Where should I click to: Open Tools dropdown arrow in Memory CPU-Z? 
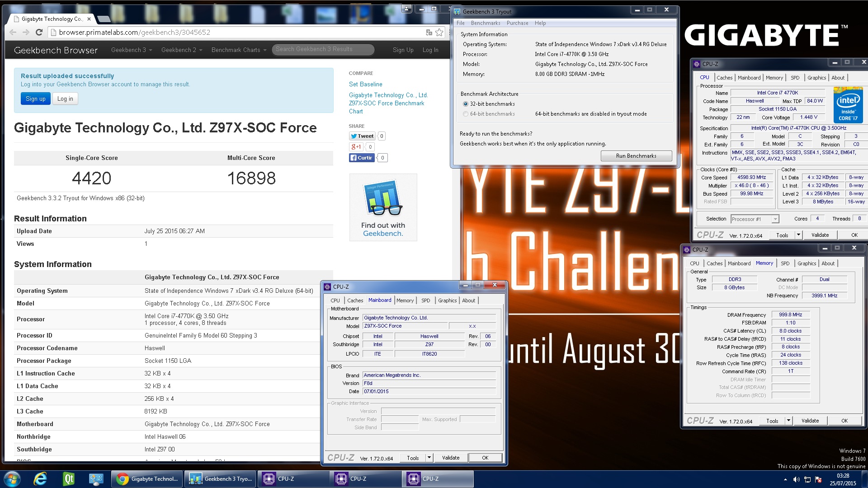[x=788, y=421]
